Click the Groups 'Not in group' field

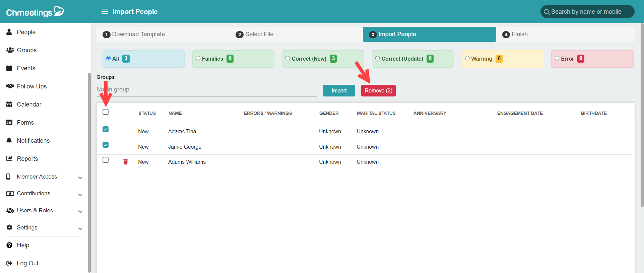[x=207, y=89]
